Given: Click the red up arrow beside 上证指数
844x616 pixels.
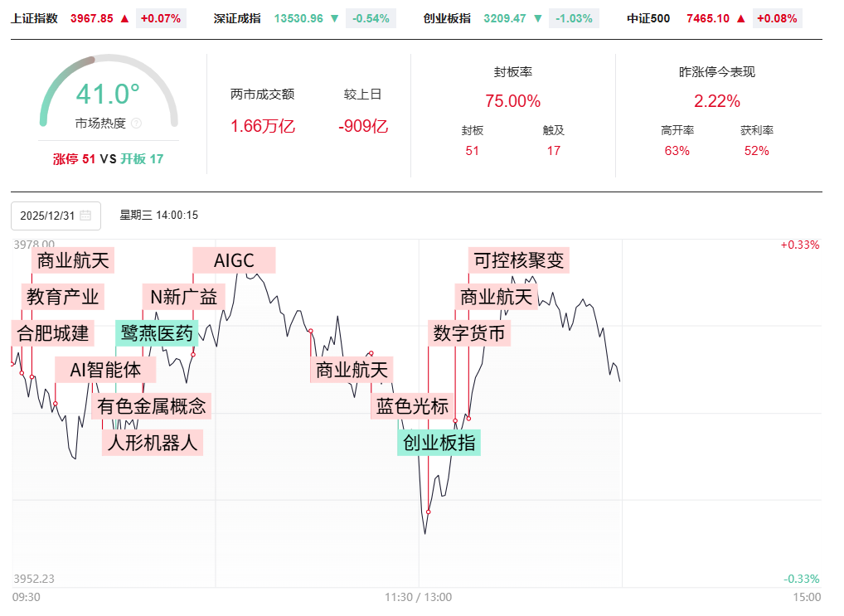Looking at the screenshot, I should tap(124, 18).
